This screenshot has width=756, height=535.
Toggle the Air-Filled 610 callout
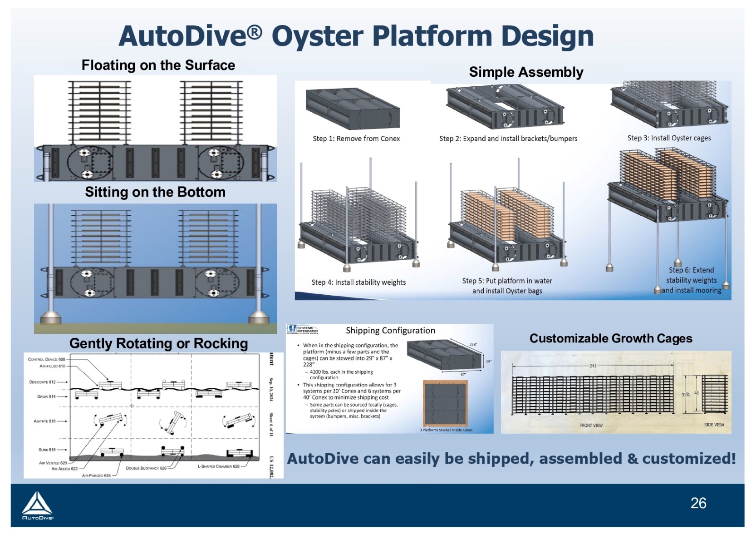tap(52, 367)
